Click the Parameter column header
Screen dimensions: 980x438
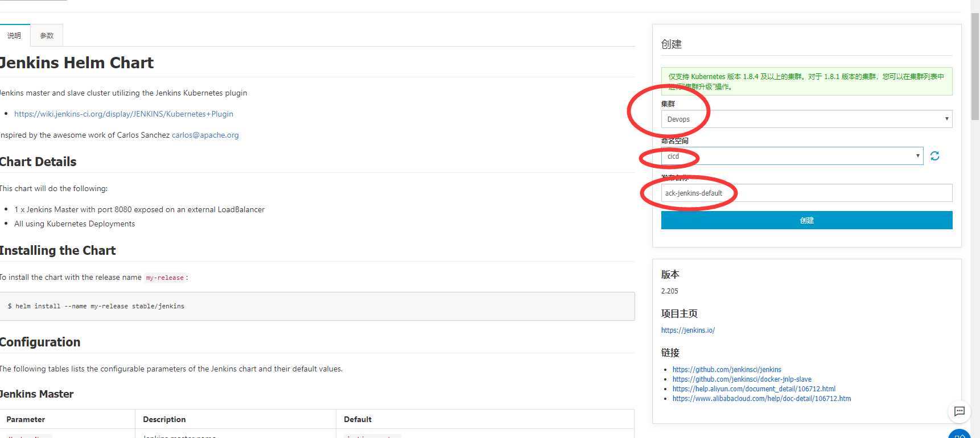click(x=26, y=419)
